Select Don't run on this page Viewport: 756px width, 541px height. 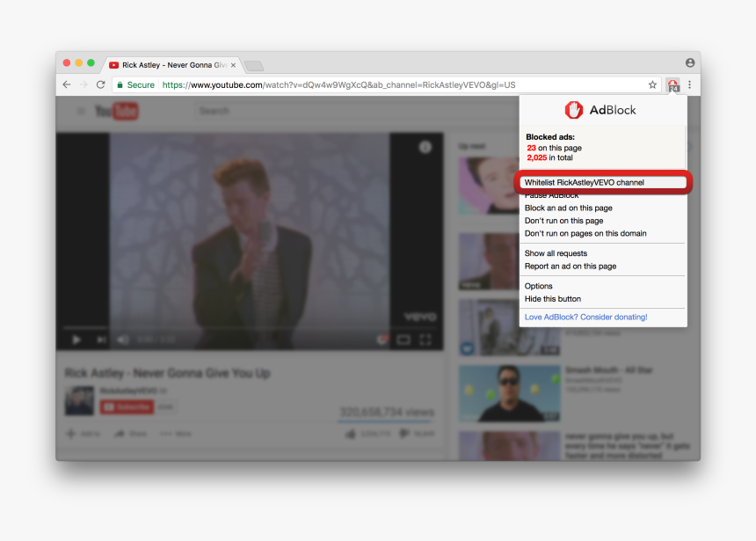coord(563,221)
